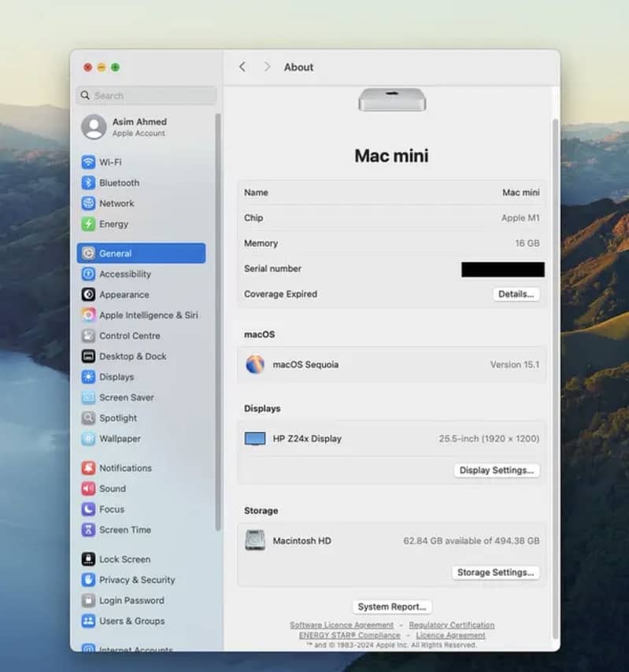Open the Accessibility icon
The image size is (629, 672).
[x=88, y=274]
